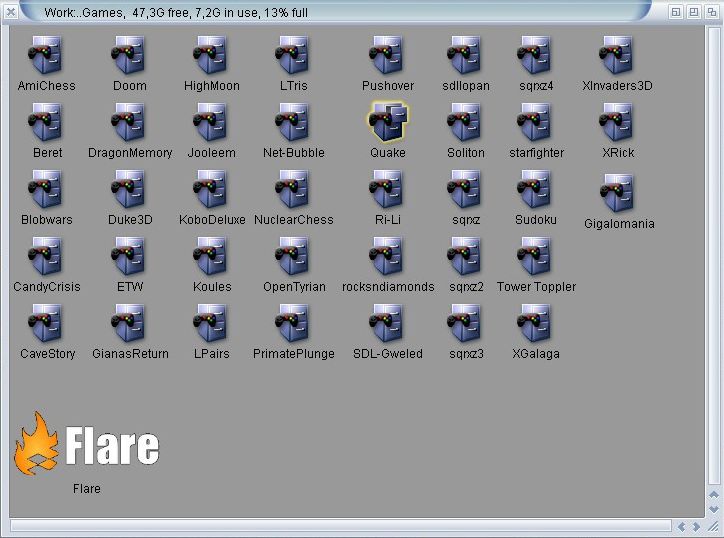Select the Tower Toppler drawer
The height and width of the screenshot is (538, 724).
[534, 256]
